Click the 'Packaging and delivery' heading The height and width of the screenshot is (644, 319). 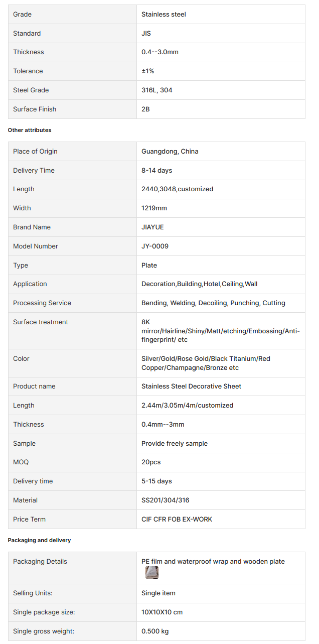pyautogui.click(x=39, y=540)
